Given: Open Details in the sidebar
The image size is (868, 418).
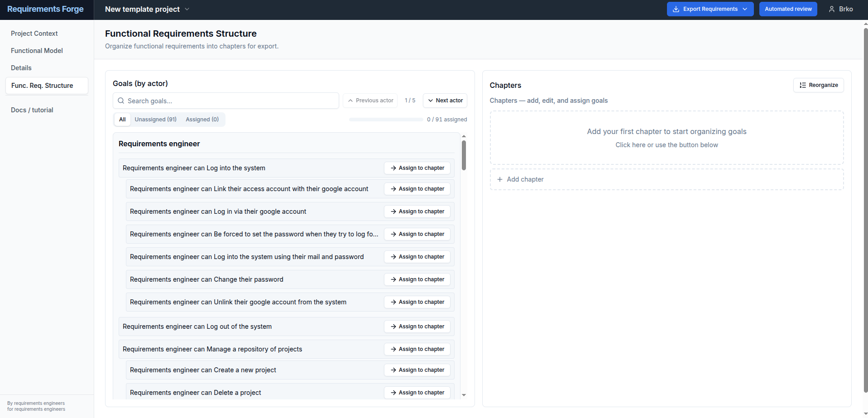Looking at the screenshot, I should coord(47,68).
